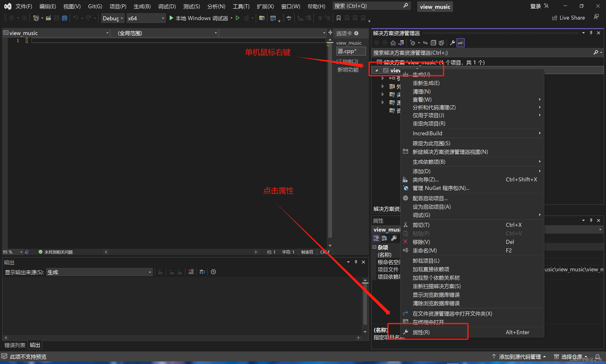This screenshot has height=364, width=606.
Task: Collapse all using Solution Explorer toolbar icon
Action: click(433, 43)
